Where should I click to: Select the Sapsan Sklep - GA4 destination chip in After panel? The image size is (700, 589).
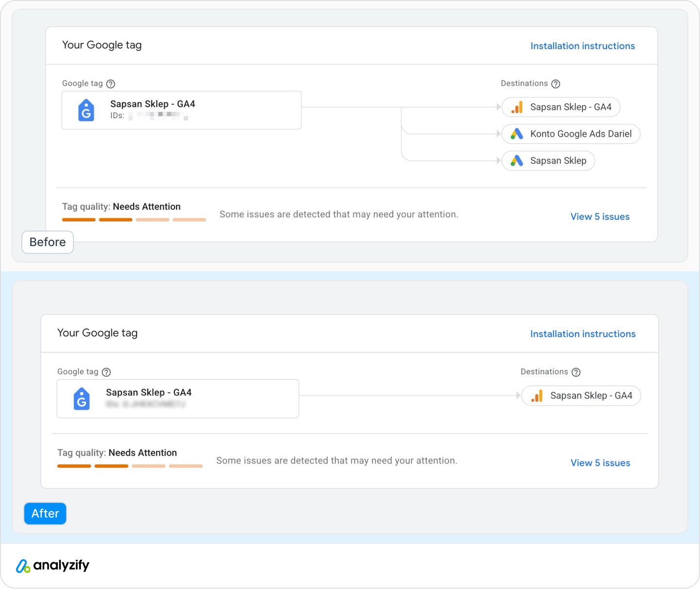(x=581, y=396)
